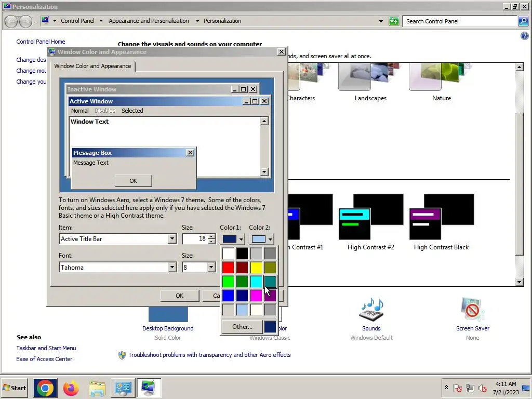Click the preview scrollbar up arrow
Image resolution: width=532 pixels, height=399 pixels.
[264, 121]
